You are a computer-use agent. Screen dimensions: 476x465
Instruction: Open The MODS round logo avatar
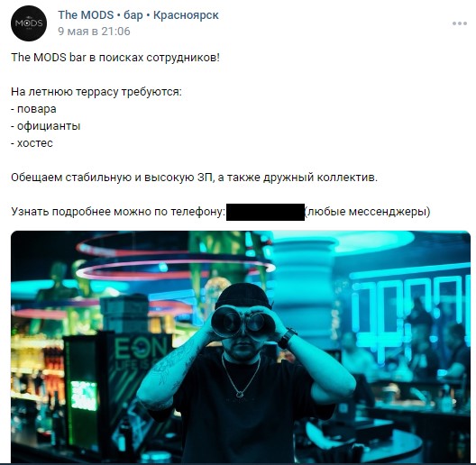[x=29, y=23]
